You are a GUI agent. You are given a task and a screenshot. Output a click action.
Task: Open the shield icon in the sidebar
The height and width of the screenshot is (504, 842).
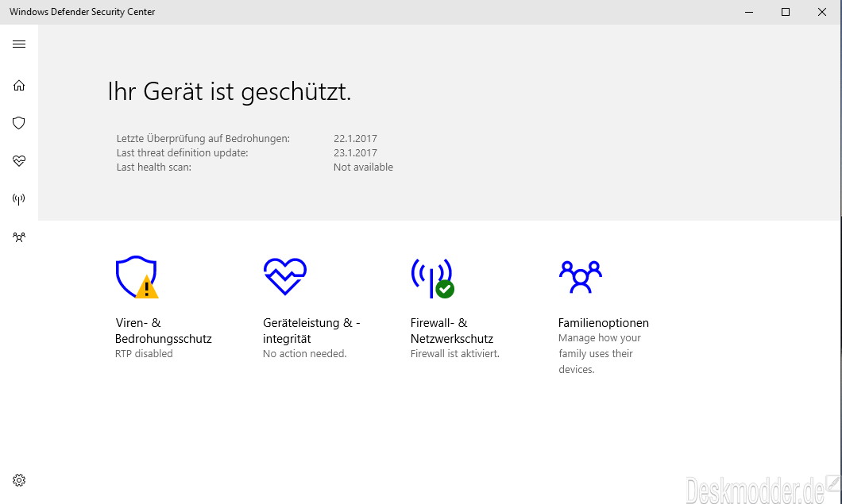19,123
